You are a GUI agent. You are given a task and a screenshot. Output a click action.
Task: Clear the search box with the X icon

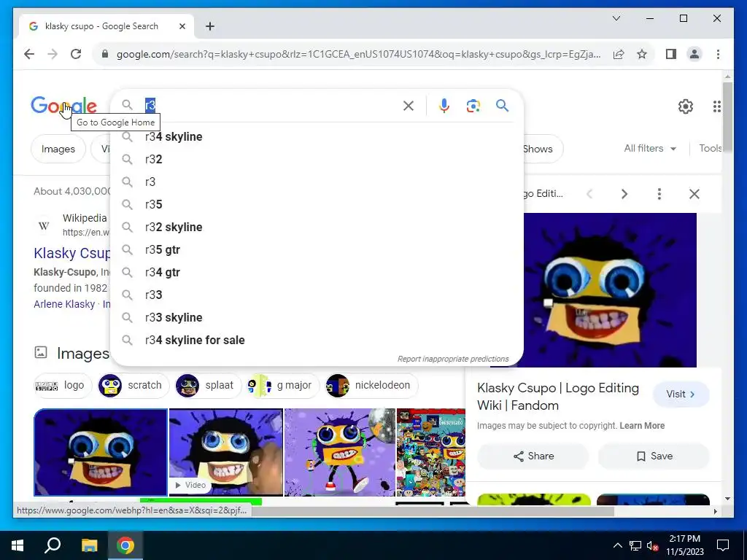coord(409,105)
